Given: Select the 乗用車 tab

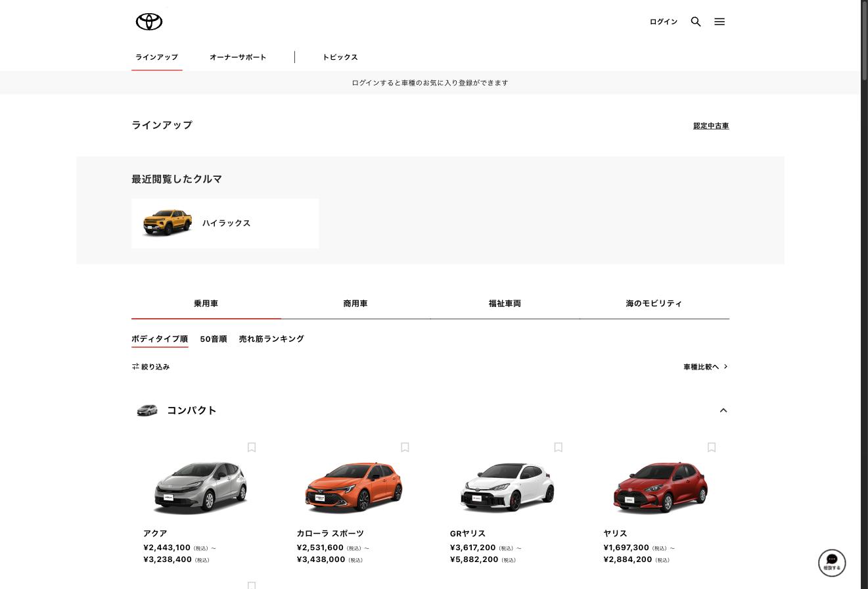Looking at the screenshot, I should click(206, 304).
